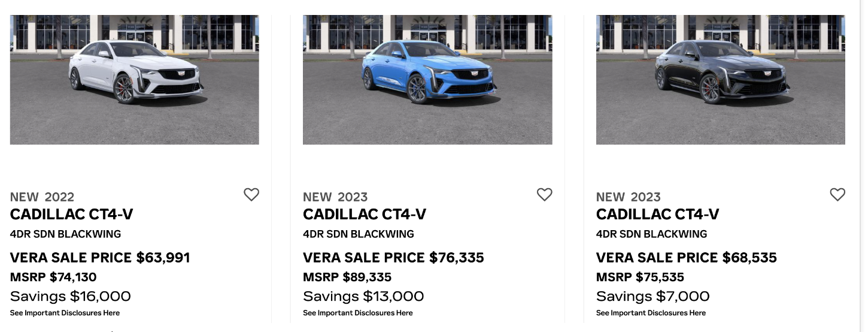Click the Vera Sale Price $76,335 text
The image size is (868, 332).
pyautogui.click(x=393, y=258)
